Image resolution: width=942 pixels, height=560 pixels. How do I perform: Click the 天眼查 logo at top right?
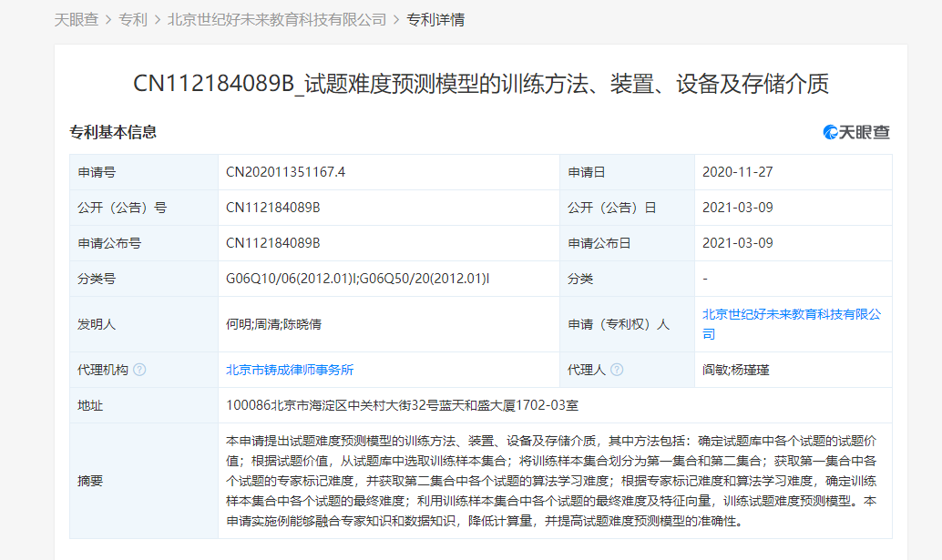point(856,132)
